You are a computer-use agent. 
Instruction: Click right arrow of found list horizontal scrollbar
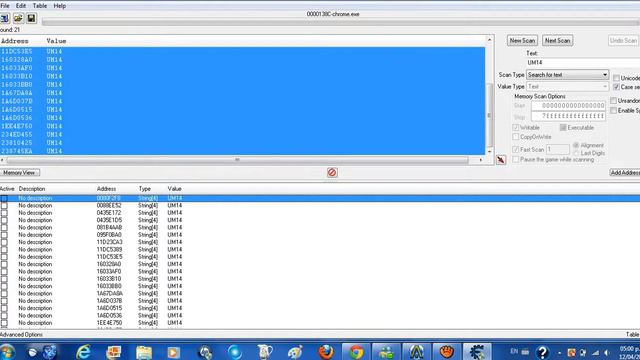coord(480,160)
